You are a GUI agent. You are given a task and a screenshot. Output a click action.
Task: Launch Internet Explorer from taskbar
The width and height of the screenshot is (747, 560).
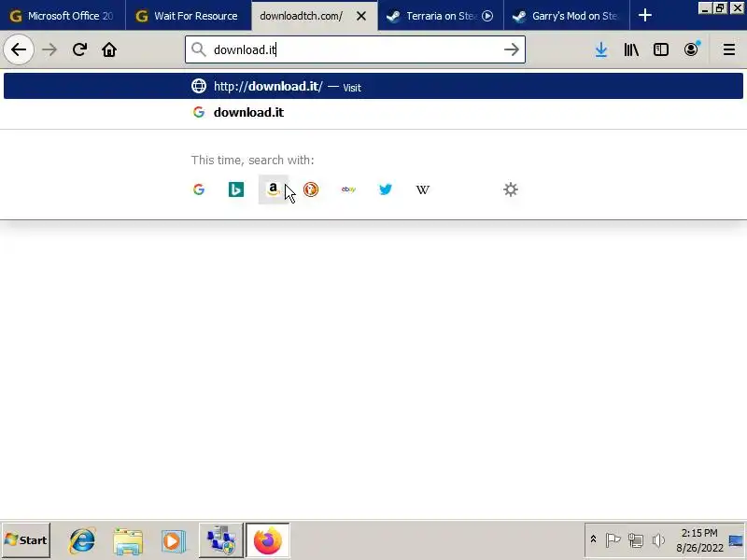click(x=82, y=540)
